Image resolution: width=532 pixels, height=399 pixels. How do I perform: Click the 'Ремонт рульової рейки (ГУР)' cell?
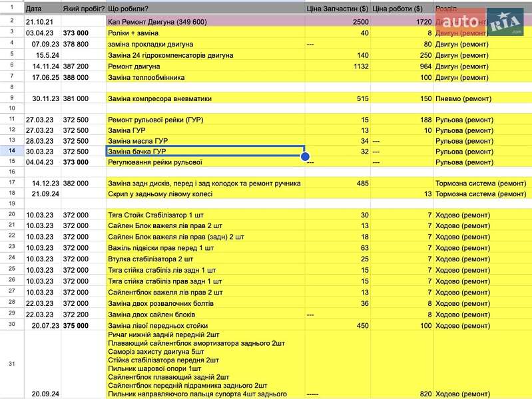[x=205, y=120]
